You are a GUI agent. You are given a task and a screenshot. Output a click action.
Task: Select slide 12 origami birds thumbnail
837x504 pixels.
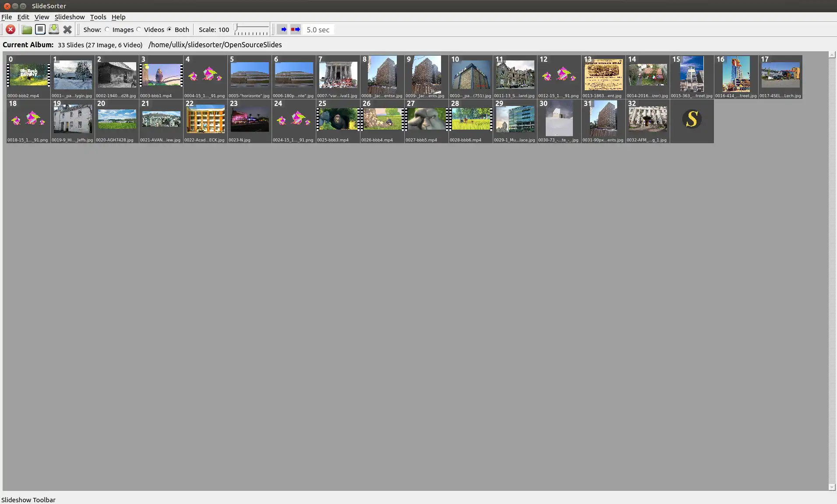coord(559,77)
